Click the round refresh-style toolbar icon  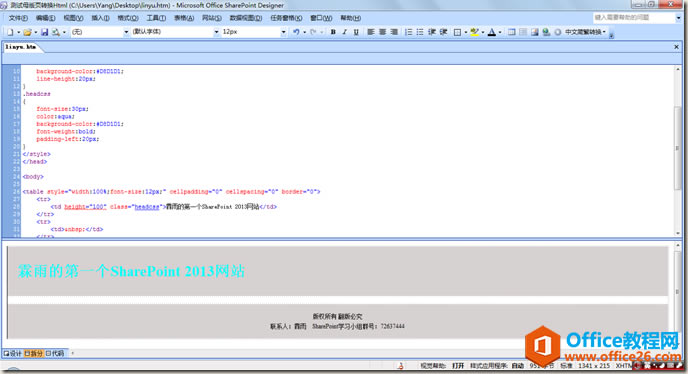coord(558,32)
